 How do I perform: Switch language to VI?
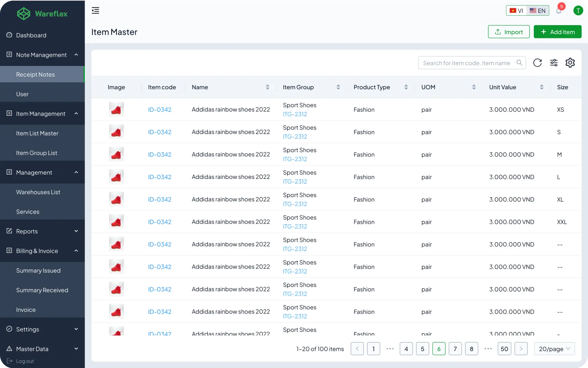pyautogui.click(x=516, y=11)
